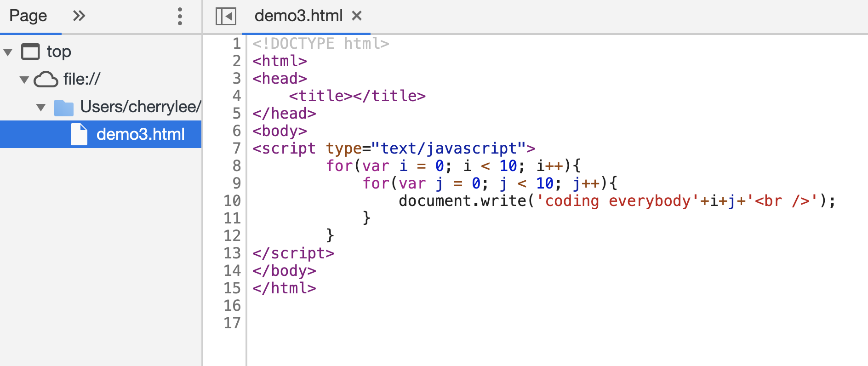Collapse the Users/cherrylee/ folder node
The height and width of the screenshot is (366, 868).
[x=41, y=107]
